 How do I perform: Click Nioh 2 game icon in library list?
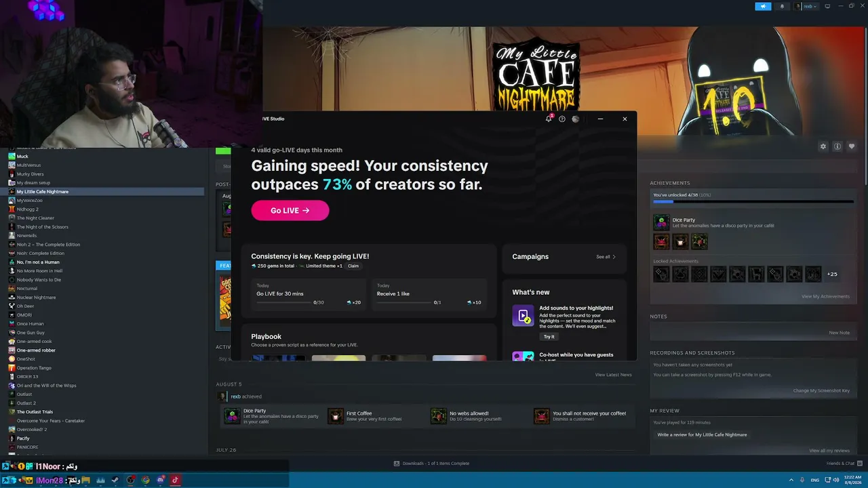[12, 245]
